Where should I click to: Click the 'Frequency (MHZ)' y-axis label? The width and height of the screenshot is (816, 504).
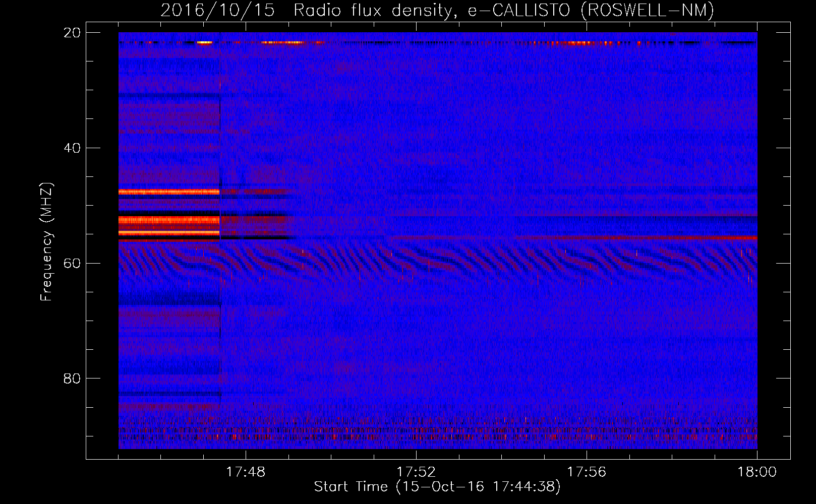pyautogui.click(x=46, y=242)
